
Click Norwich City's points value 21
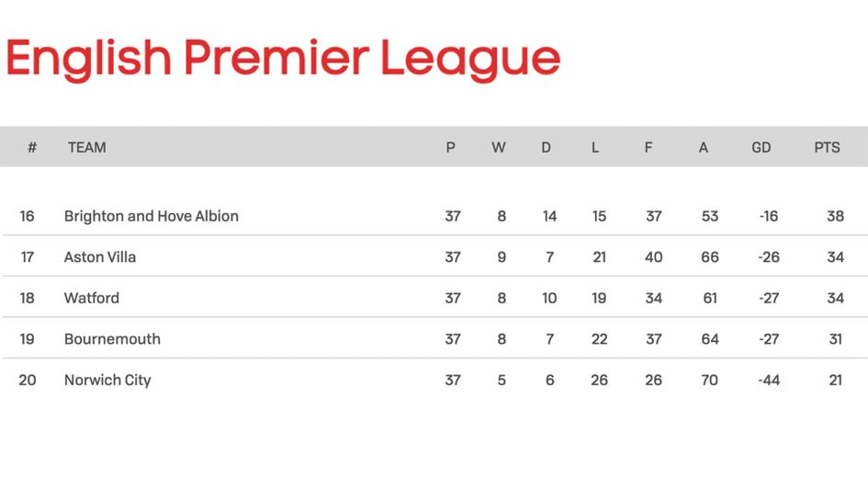pos(835,380)
